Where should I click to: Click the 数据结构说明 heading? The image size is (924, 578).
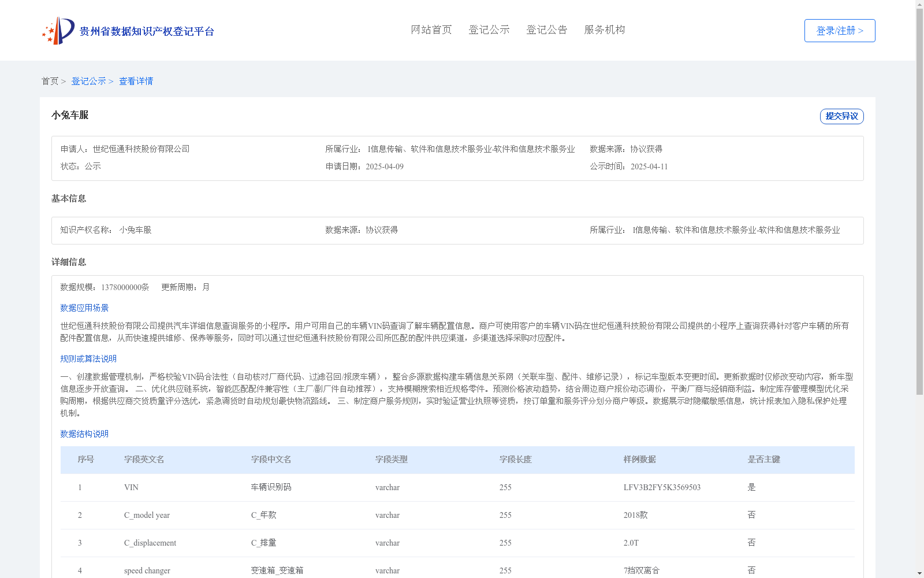point(84,434)
